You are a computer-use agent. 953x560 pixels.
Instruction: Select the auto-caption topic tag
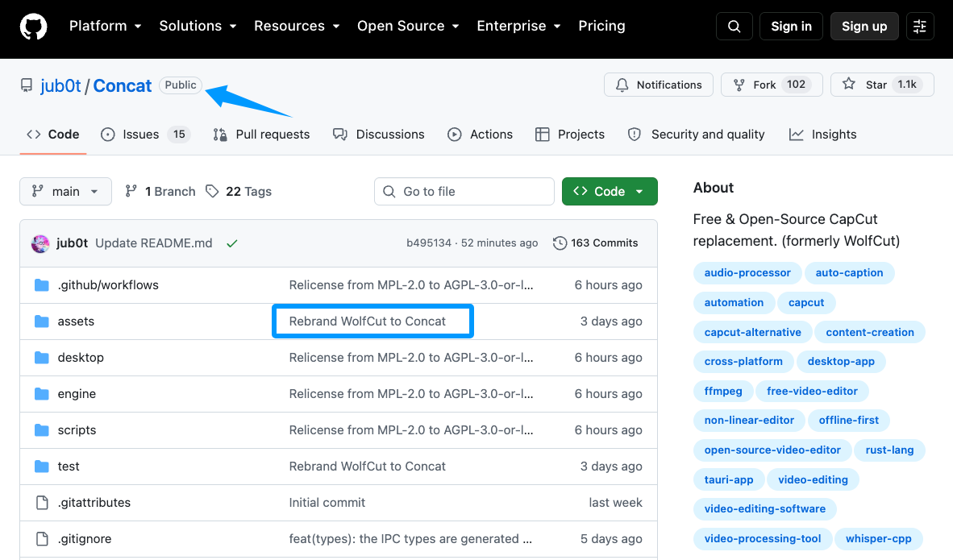pos(849,273)
